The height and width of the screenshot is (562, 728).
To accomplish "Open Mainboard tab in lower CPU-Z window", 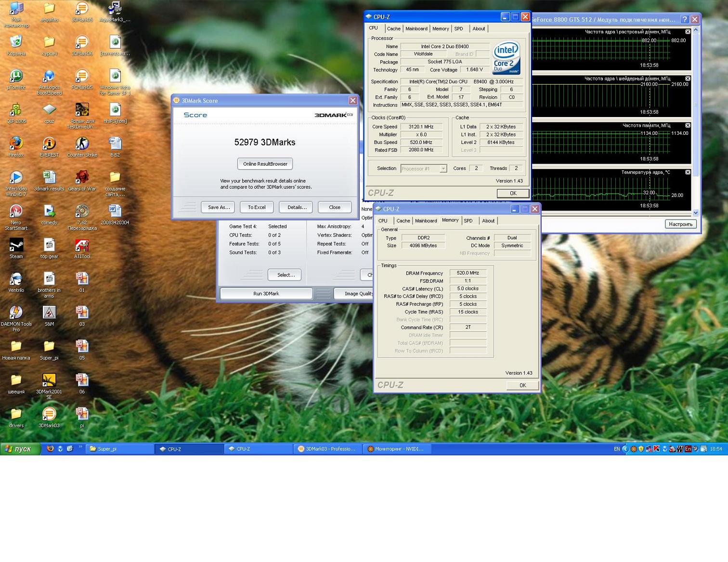I will click(426, 221).
